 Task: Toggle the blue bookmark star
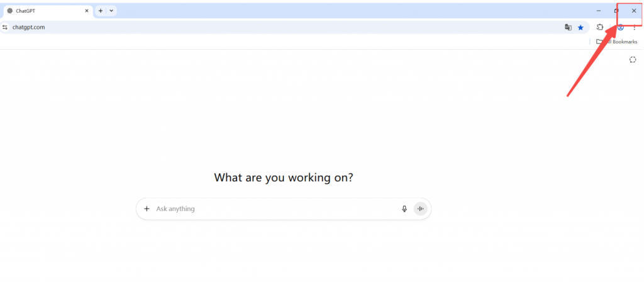[580, 28]
